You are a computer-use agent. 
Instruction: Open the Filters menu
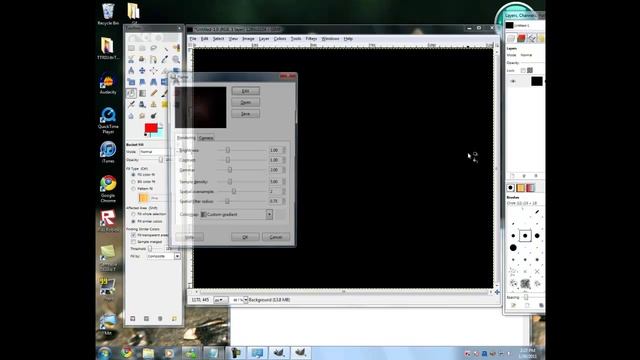coord(311,39)
